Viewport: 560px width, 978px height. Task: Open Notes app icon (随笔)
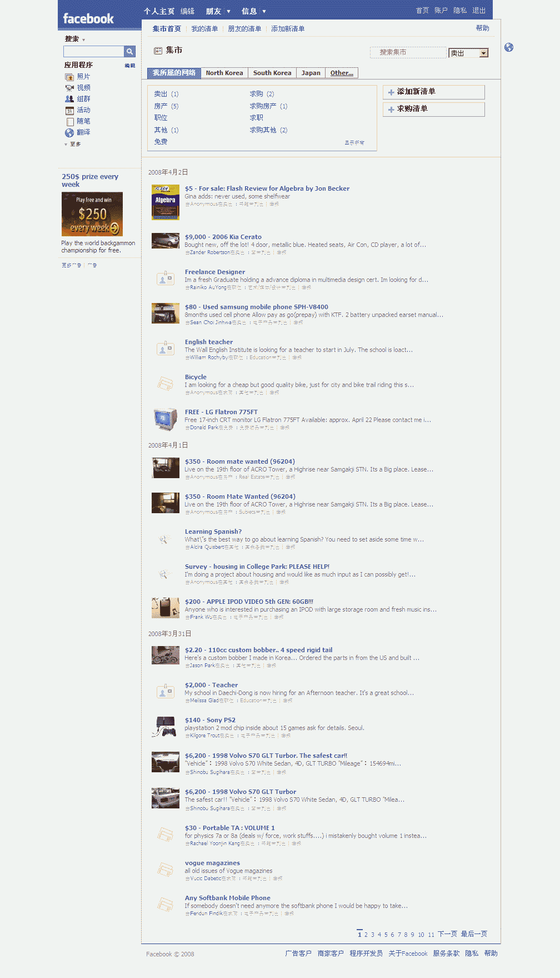coord(69,121)
